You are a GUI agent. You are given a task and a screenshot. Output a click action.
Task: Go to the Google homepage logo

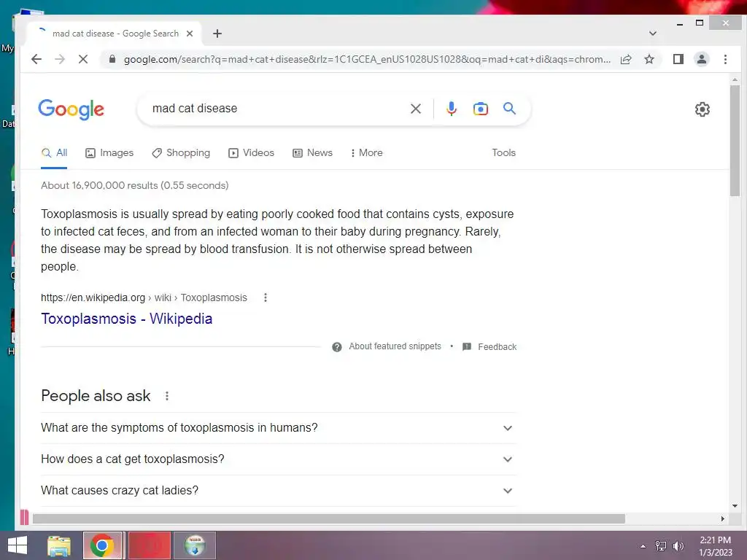point(71,109)
